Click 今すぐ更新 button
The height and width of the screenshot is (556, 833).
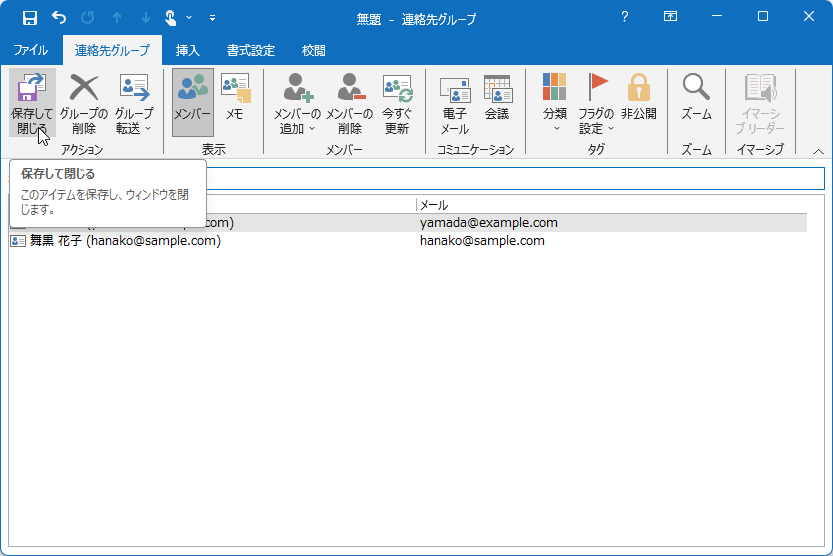tap(397, 104)
